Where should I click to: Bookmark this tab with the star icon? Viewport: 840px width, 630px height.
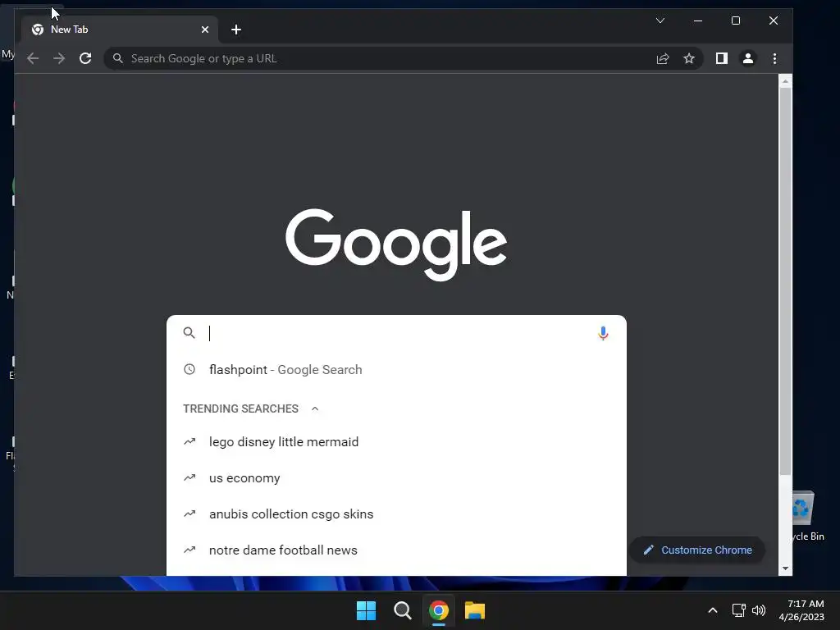pyautogui.click(x=689, y=58)
